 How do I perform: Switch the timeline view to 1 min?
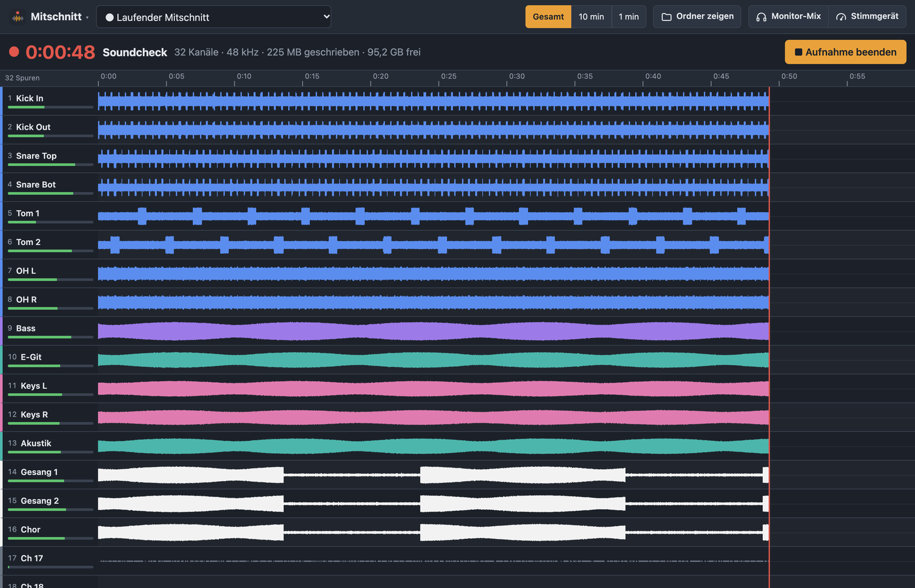coord(628,17)
